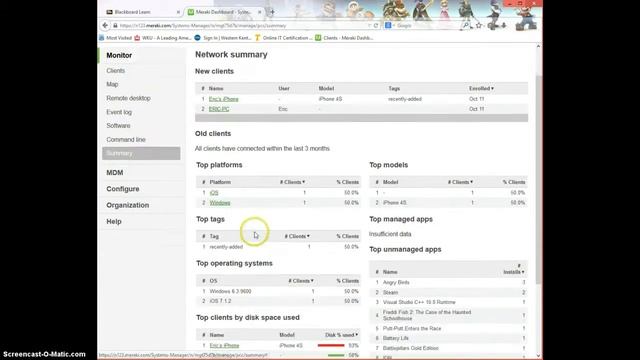This screenshot has width=640, height=360.
Task: Open the Most Visited bookmark
Action: click(115, 38)
